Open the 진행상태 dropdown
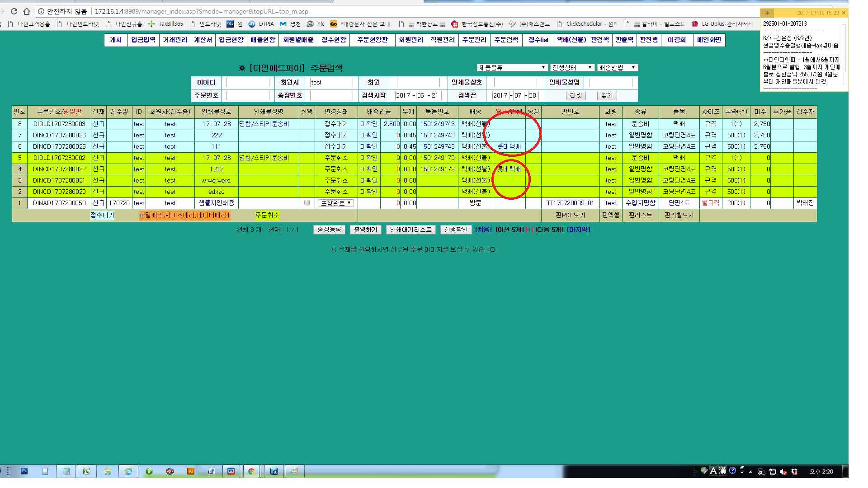 pyautogui.click(x=572, y=67)
